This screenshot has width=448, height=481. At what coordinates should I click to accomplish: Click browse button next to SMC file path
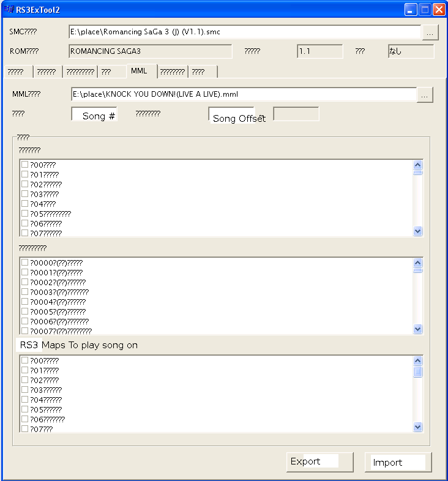tap(430, 32)
